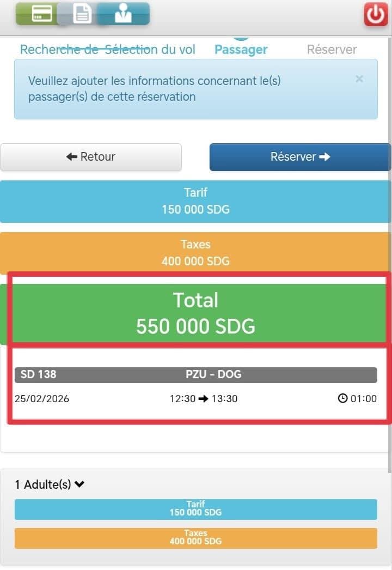Click the arrow between 12:30 and 13:30

(x=204, y=398)
